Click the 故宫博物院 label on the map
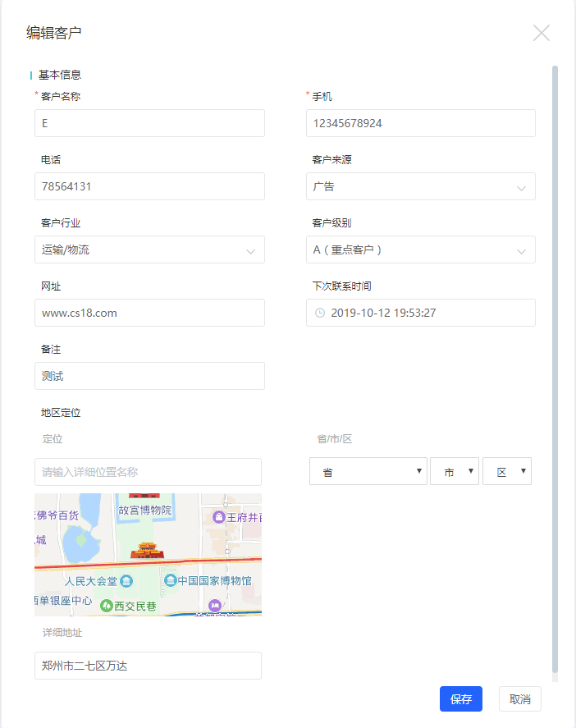Screen dimensions: 576x728 pos(144,511)
